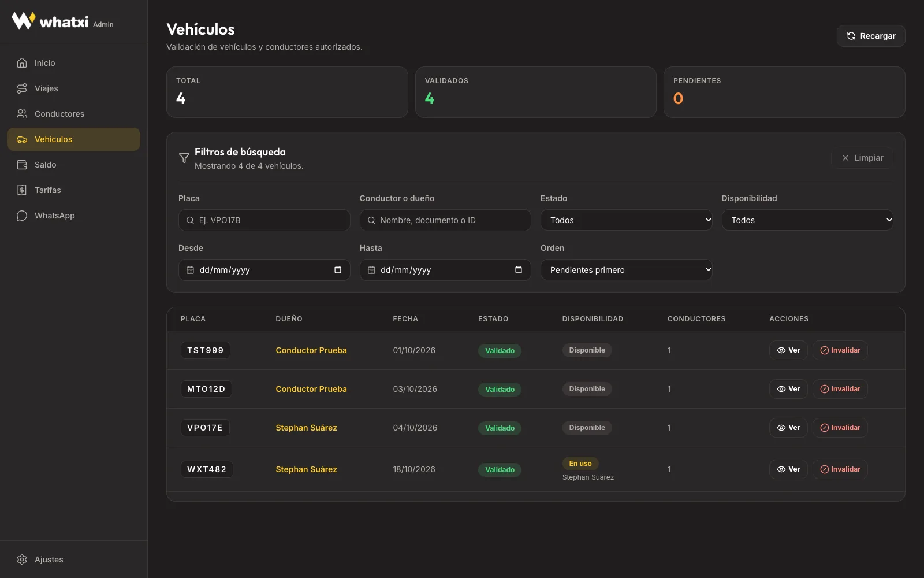
Task: Open the Orden dropdown
Action: [x=626, y=270]
